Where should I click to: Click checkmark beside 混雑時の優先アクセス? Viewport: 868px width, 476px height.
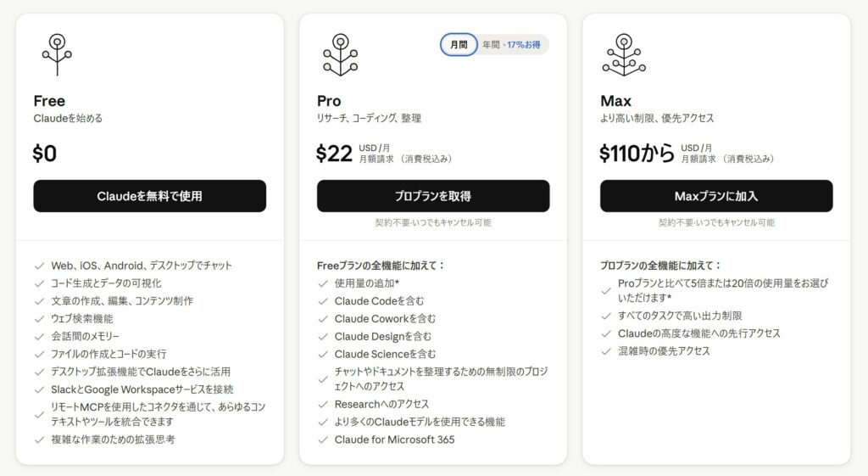606,351
